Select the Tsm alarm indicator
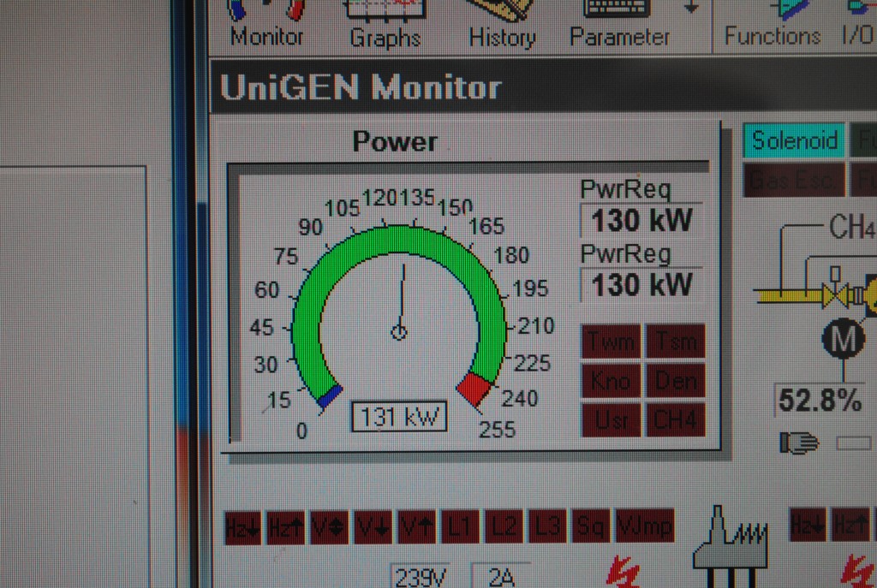Viewport: 877px width, 588px height. (x=676, y=341)
